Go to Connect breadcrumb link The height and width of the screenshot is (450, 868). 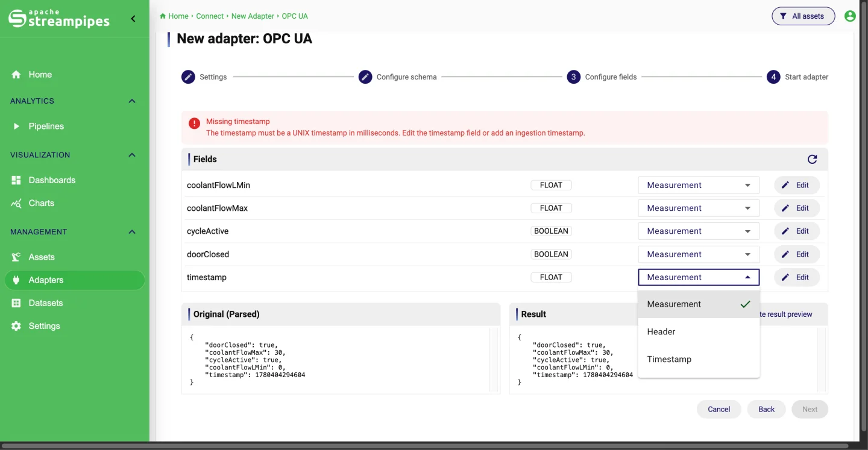click(x=210, y=16)
